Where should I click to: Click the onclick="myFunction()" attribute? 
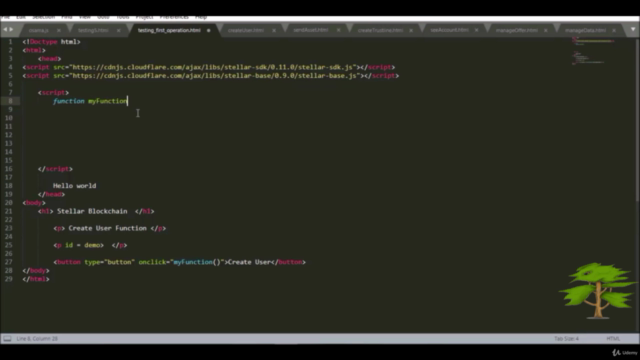182,262
